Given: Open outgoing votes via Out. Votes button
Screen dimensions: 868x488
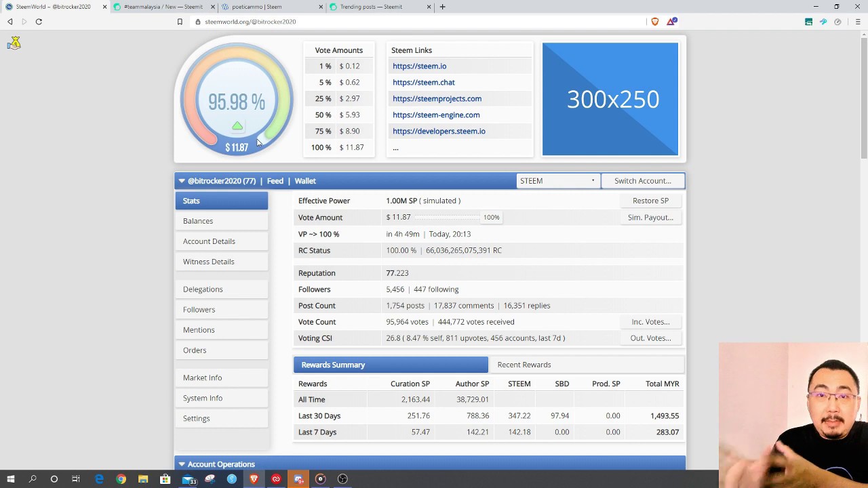Looking at the screenshot, I should (x=650, y=338).
